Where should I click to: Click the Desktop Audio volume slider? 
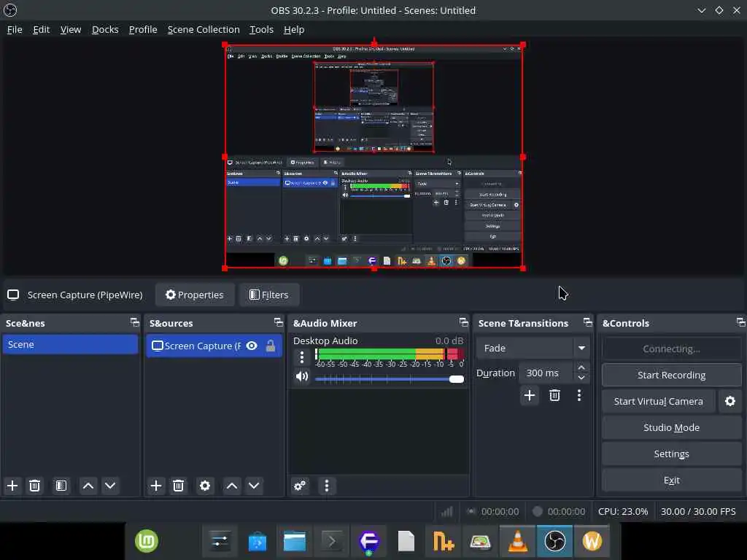(390, 379)
